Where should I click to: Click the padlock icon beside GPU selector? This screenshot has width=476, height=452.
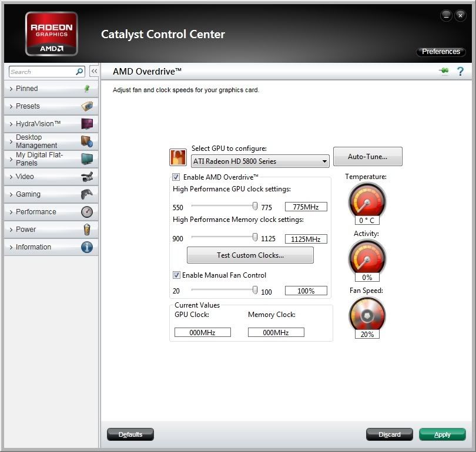[177, 157]
